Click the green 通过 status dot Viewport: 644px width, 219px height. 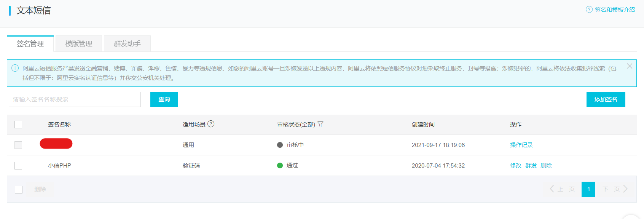click(280, 165)
